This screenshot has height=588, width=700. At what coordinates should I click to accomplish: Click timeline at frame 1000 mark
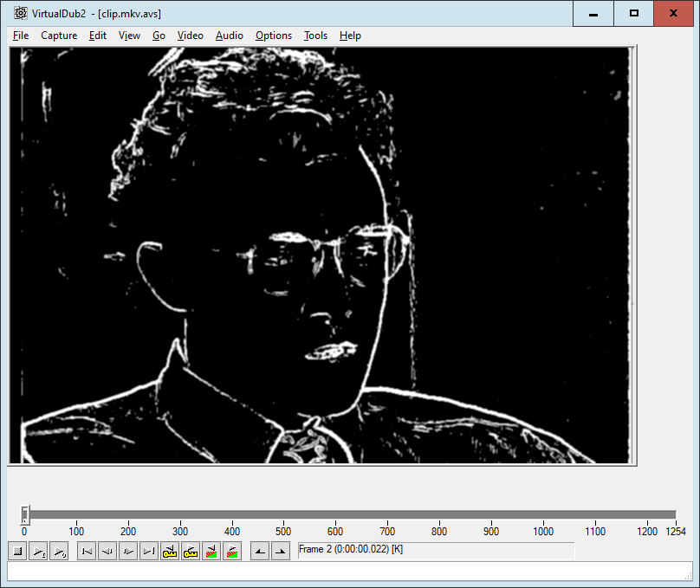tap(543, 515)
